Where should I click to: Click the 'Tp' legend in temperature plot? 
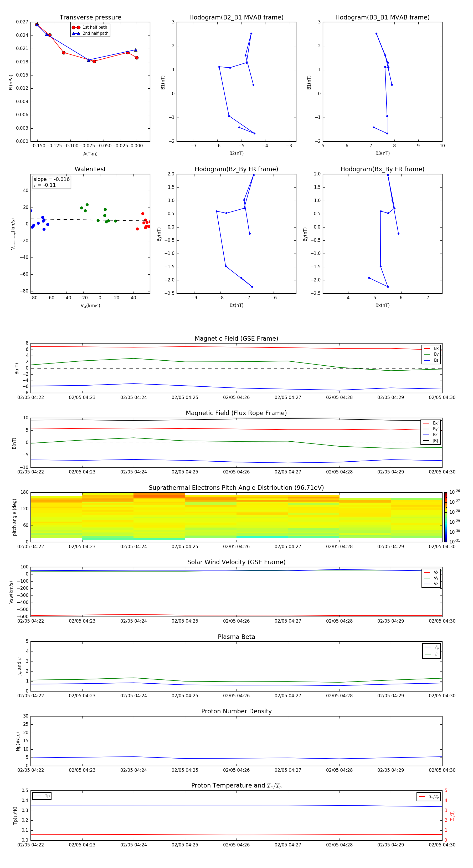[42, 796]
